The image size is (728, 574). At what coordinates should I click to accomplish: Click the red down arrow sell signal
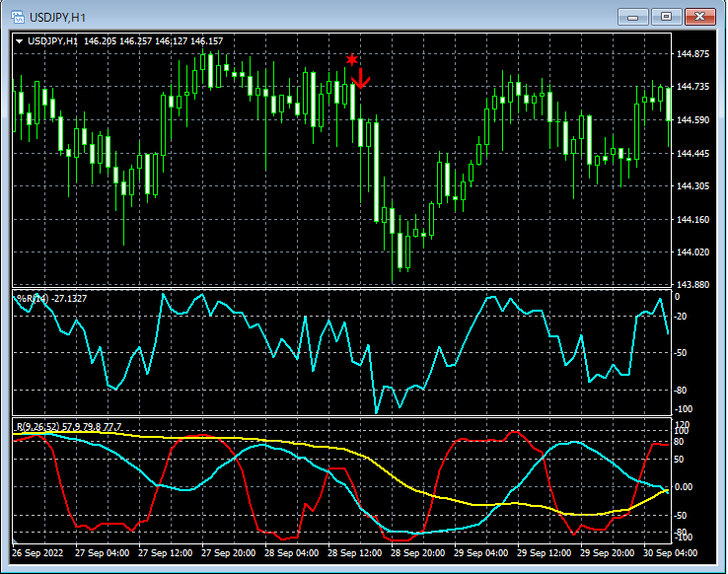click(x=360, y=79)
